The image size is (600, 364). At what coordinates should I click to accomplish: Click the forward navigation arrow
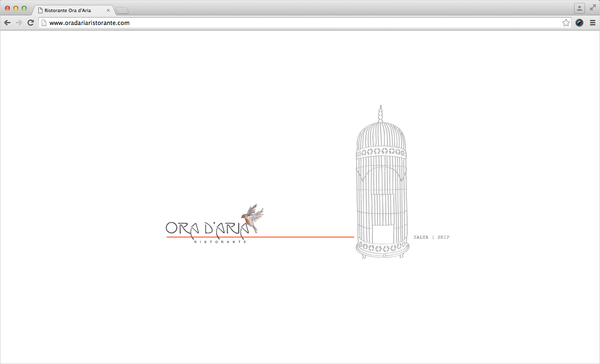tap(19, 22)
